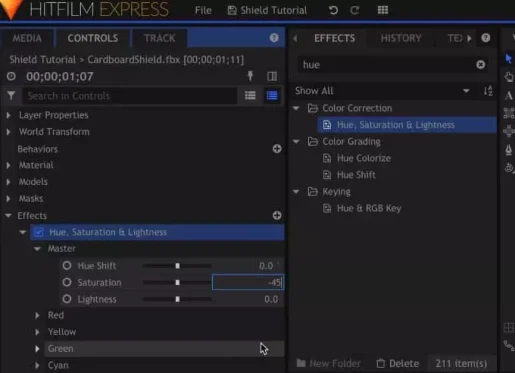515x373 pixels.
Task: Switch to compact list view icon
Action: click(x=250, y=96)
